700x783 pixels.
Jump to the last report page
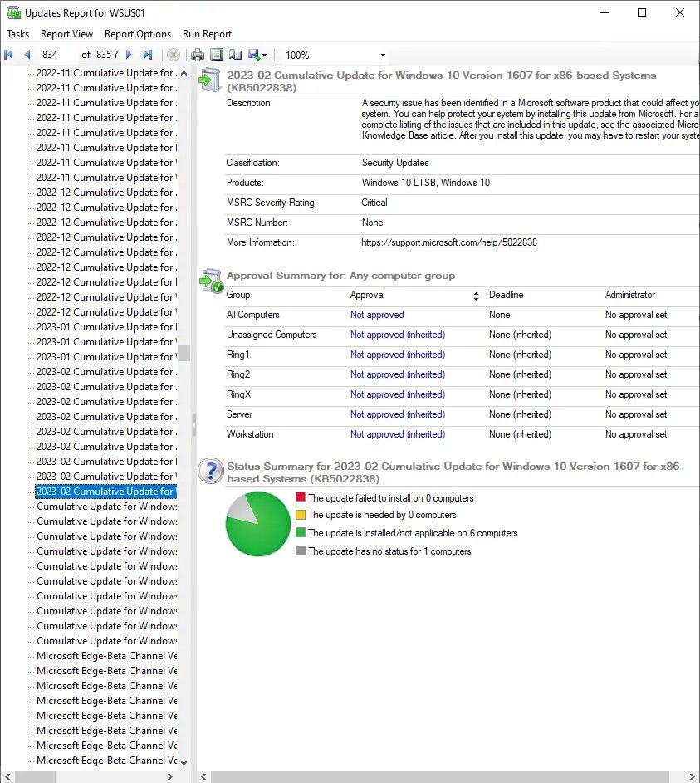point(148,55)
